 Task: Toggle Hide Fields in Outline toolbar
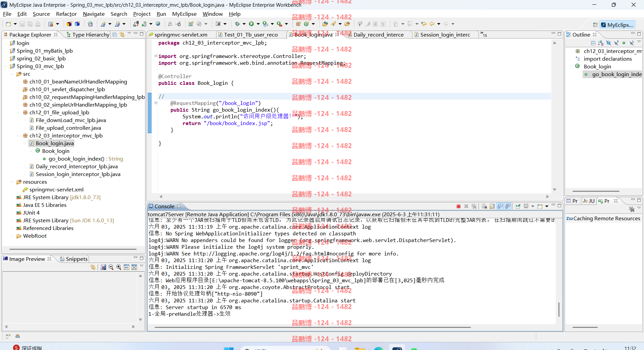point(608,43)
